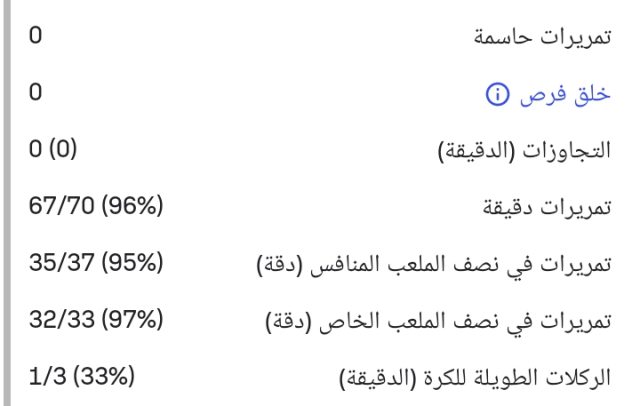Select the (96%) pass accuracy percentage

click(x=133, y=208)
